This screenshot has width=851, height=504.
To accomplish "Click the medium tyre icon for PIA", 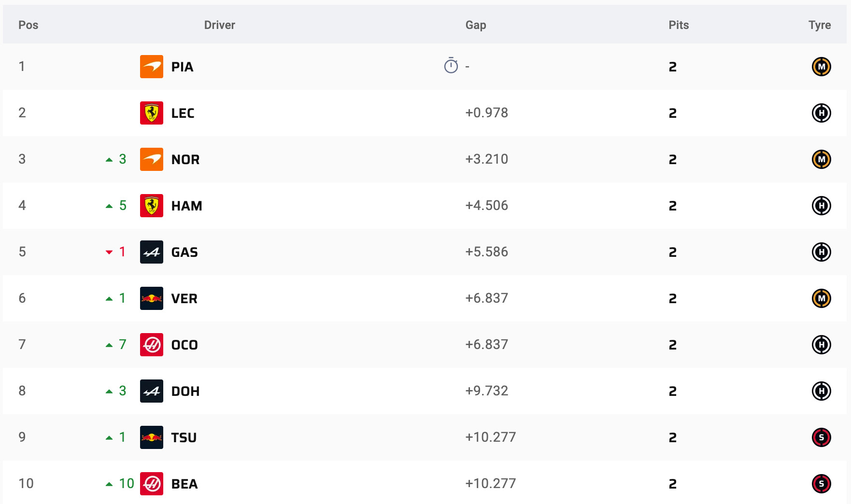I will (821, 67).
